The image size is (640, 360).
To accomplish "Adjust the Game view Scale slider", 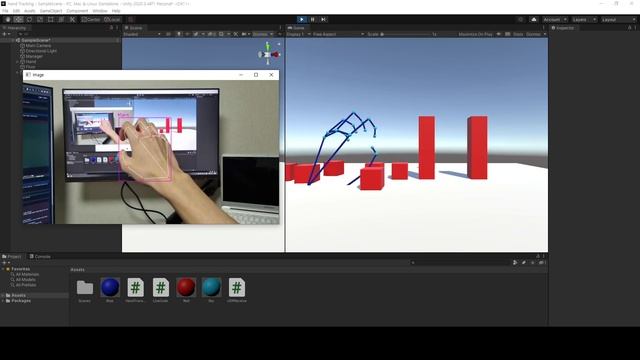I will pos(406,34).
